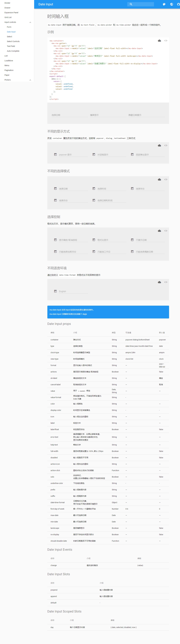Focus the 对话框显示 date input

coord(112,155)
